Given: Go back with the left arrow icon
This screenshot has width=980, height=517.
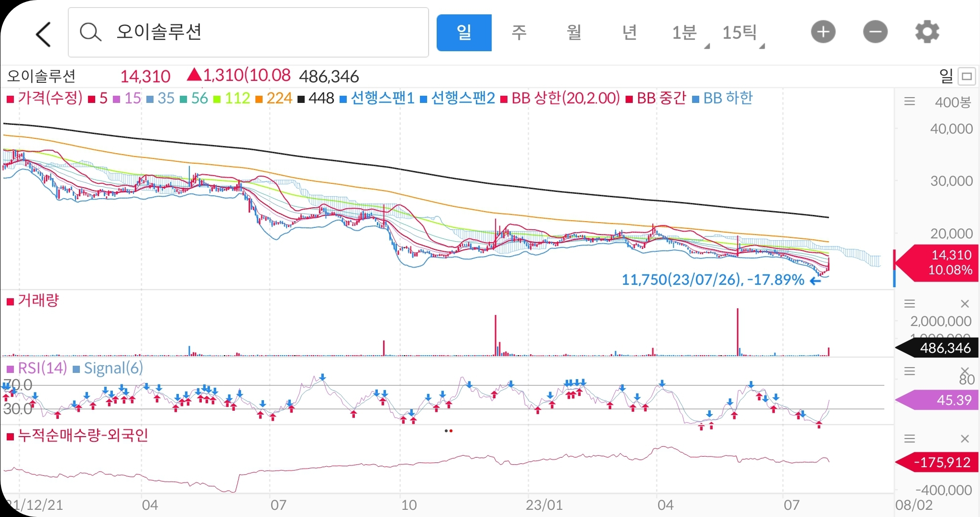Looking at the screenshot, I should (43, 34).
